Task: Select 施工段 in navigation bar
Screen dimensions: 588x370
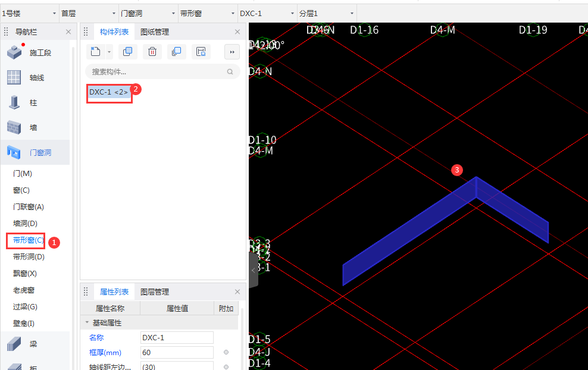Action: (x=35, y=52)
